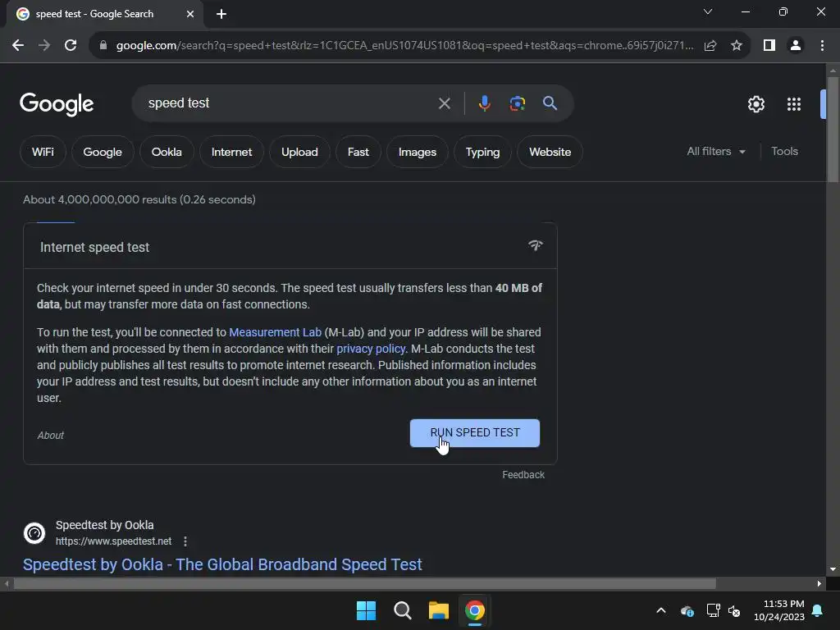
Task: Click the magnifier search button
Action: click(x=550, y=103)
